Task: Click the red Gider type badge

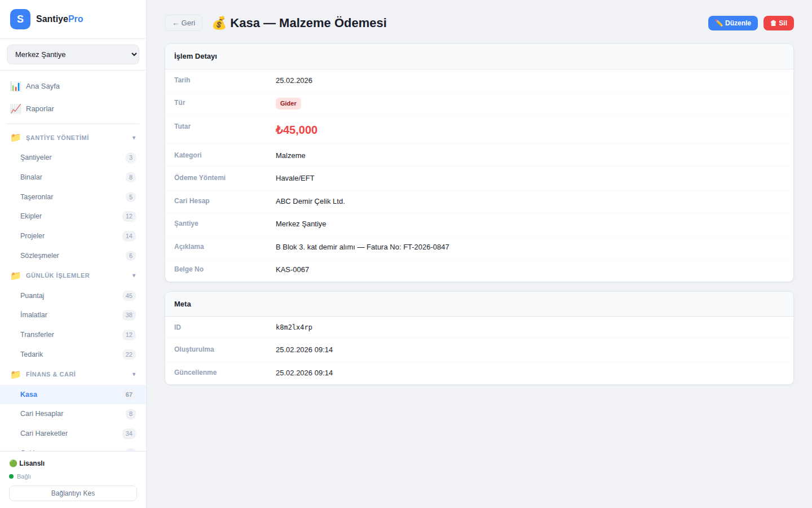Action: [x=288, y=103]
